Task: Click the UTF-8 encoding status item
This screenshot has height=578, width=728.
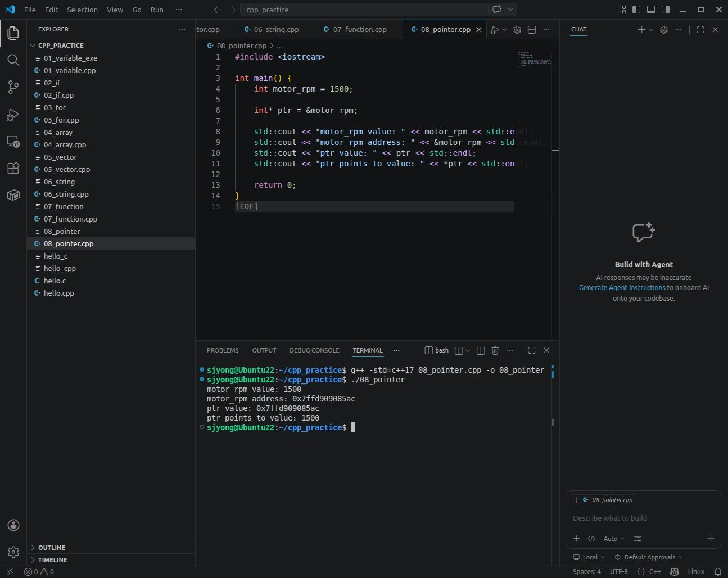Action: [619, 572]
